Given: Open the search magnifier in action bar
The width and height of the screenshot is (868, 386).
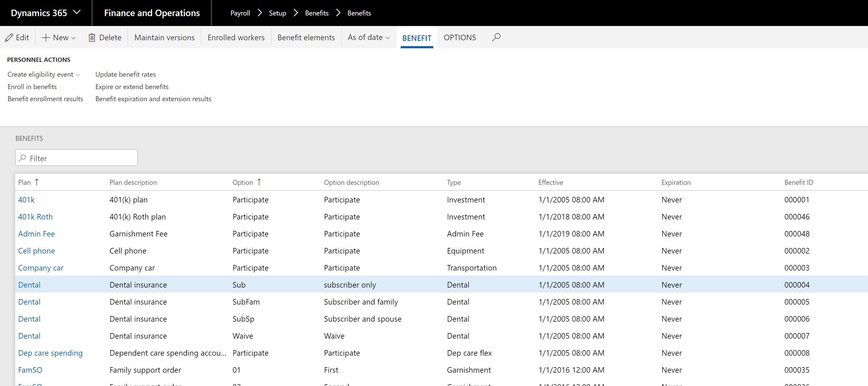Looking at the screenshot, I should (x=496, y=37).
